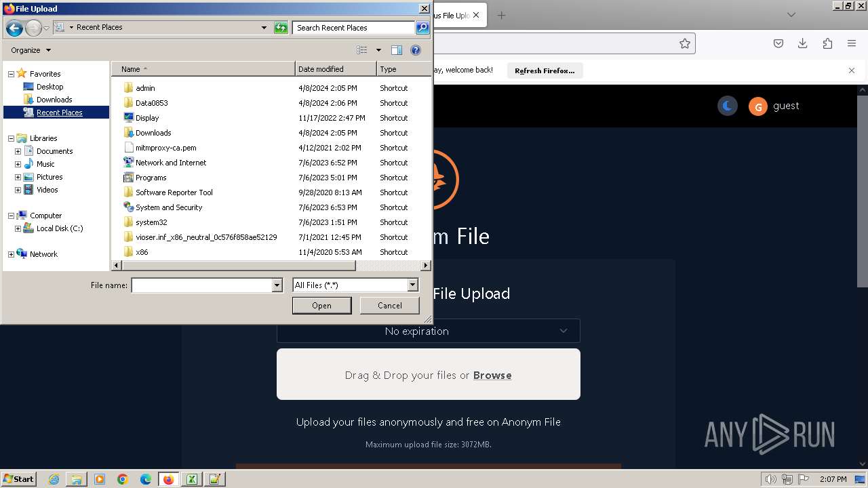Open Windows Explorer folder icon in taskbar

click(77, 479)
